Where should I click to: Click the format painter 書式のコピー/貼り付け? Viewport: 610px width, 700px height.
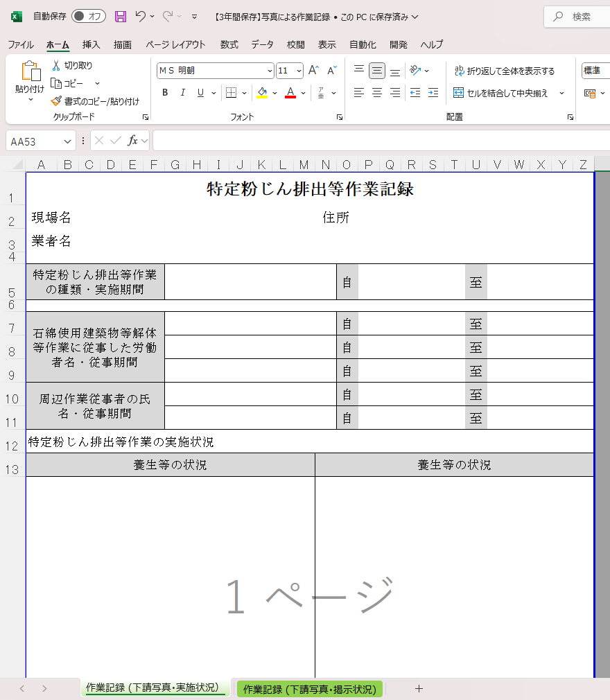point(95,101)
